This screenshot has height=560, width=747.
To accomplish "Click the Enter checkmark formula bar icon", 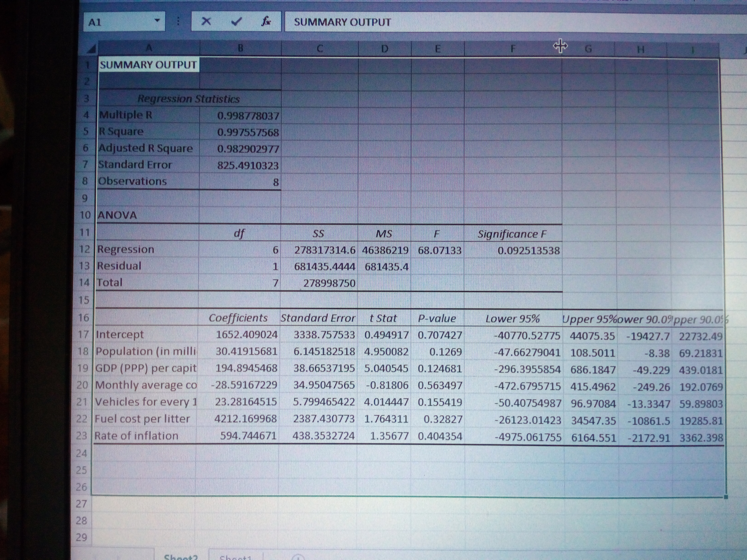I will 237,22.
